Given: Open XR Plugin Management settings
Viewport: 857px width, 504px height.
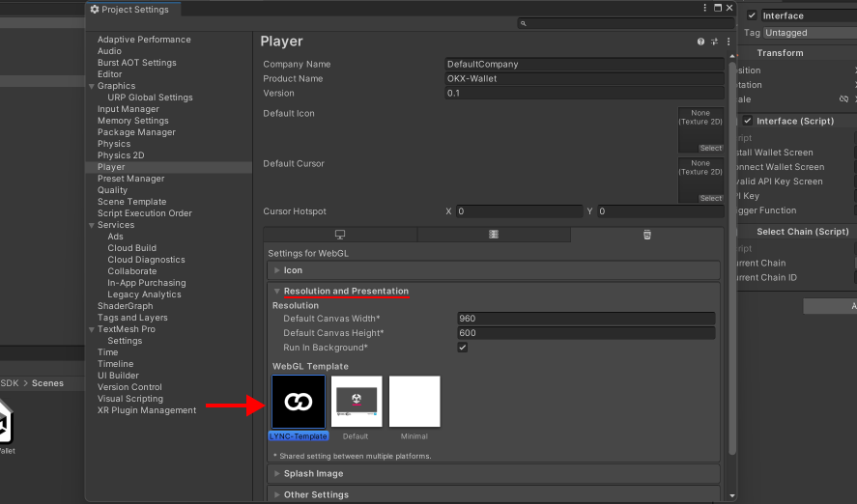Looking at the screenshot, I should click(x=147, y=410).
